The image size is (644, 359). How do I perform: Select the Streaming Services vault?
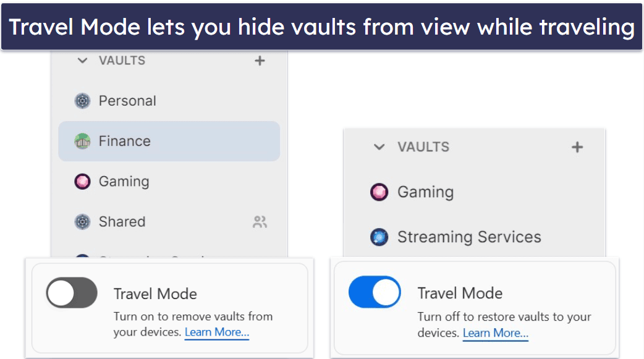[x=468, y=237]
